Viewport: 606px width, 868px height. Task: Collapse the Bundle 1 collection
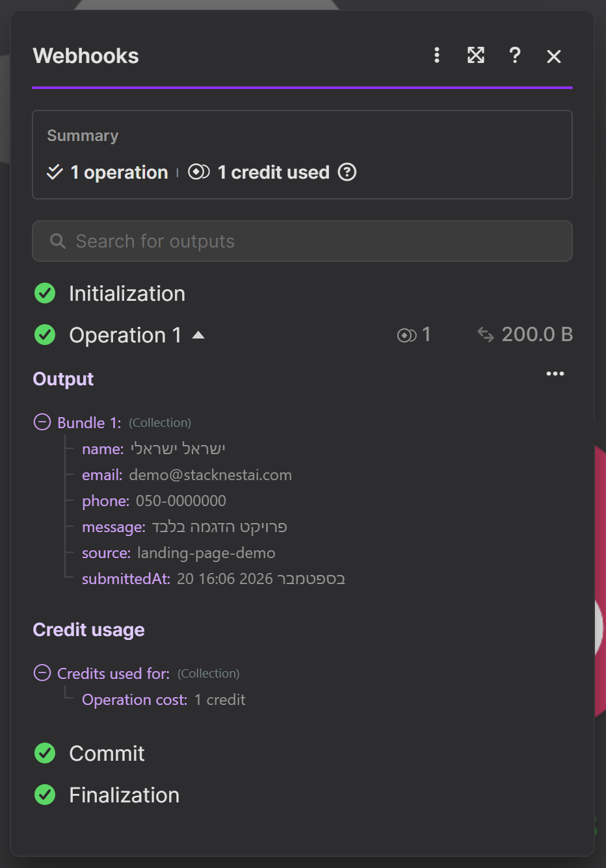click(42, 422)
